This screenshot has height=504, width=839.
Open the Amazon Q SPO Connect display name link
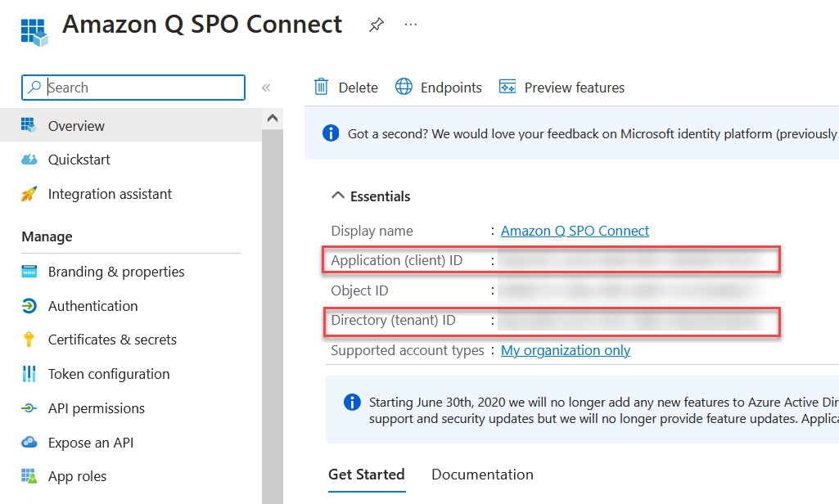pos(575,231)
